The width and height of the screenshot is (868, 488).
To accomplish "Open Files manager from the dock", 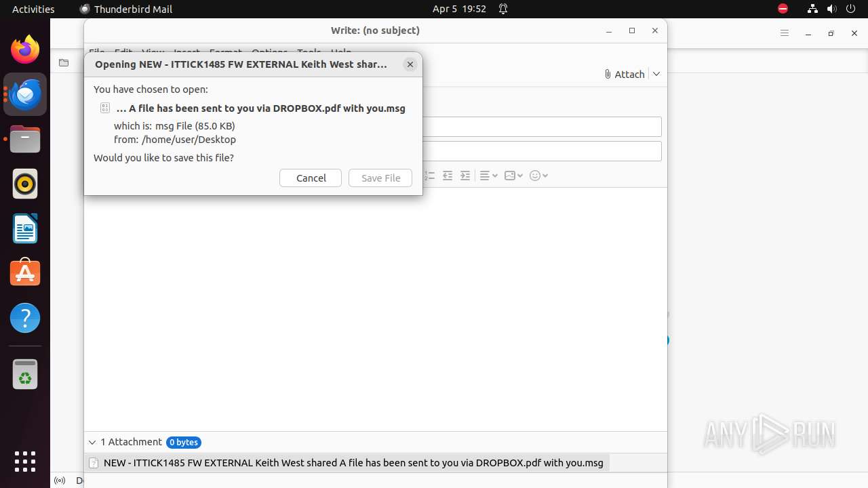I will click(25, 139).
